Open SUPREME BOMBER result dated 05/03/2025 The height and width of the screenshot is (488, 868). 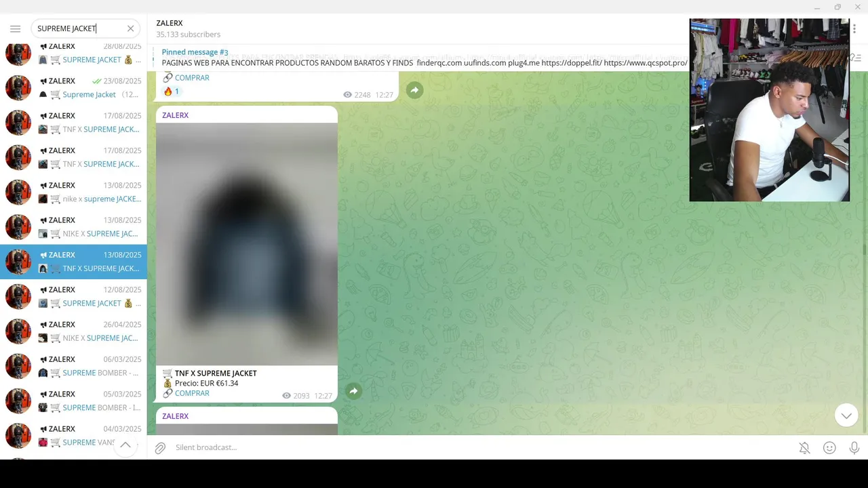click(73, 401)
